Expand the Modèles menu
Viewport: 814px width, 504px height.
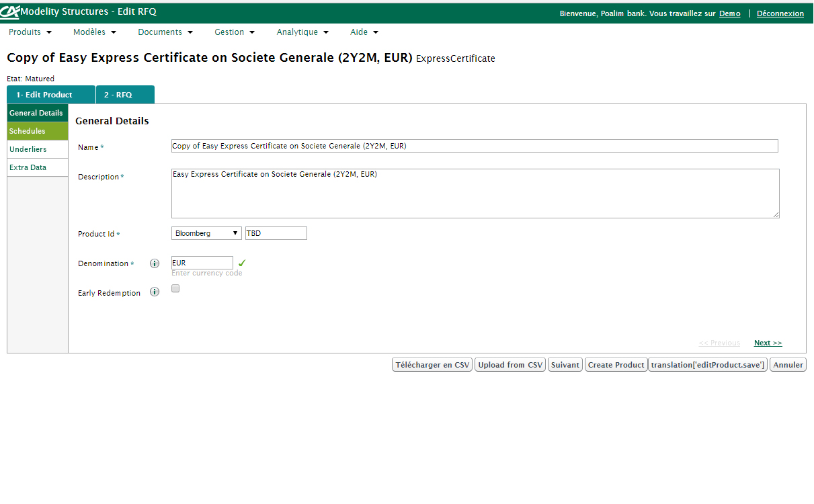coord(95,32)
